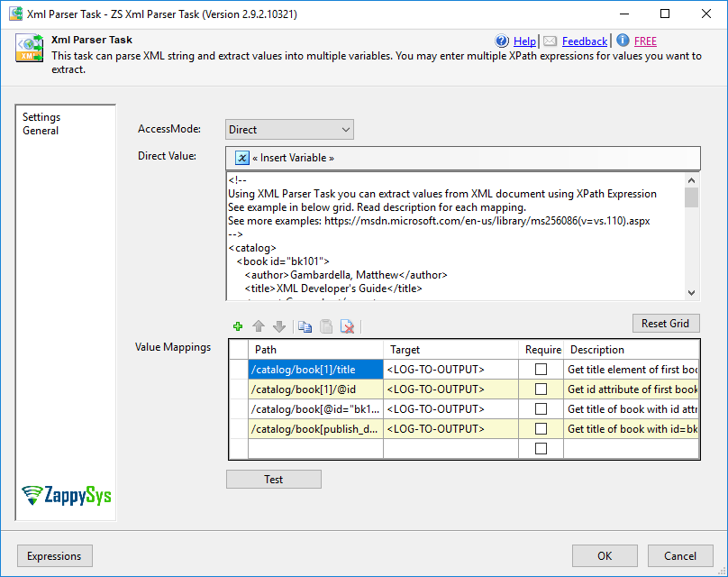Select Settings in the left panel
The height and width of the screenshot is (577, 728).
pos(41,117)
